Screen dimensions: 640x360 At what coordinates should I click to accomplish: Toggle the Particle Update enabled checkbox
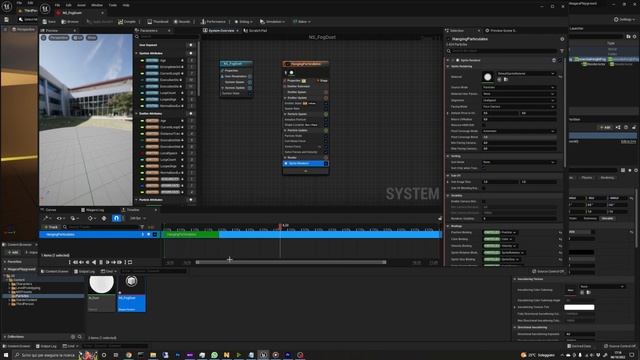(x=326, y=131)
